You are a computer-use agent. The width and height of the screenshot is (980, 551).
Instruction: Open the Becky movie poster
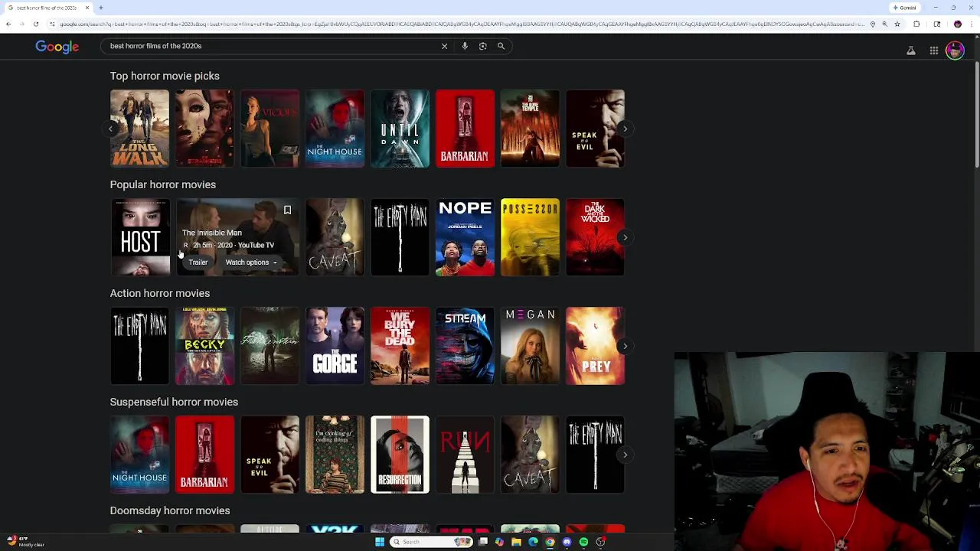pos(204,346)
